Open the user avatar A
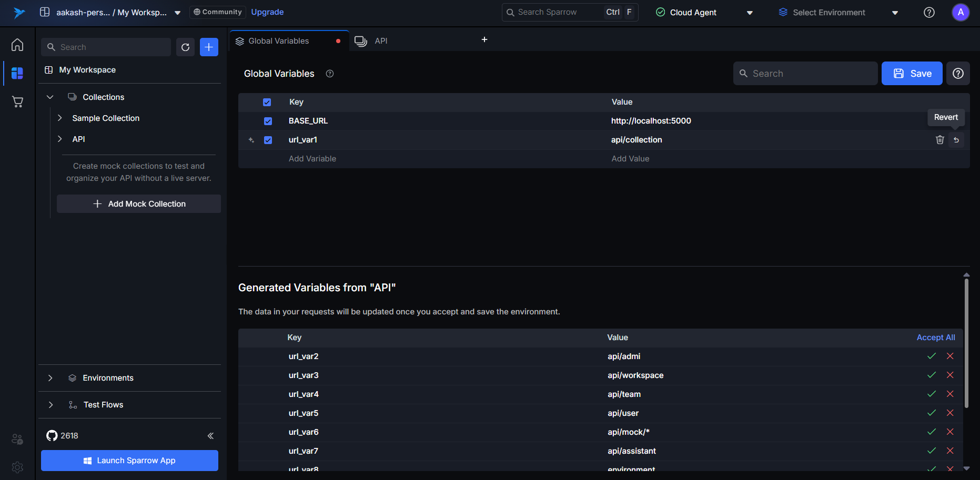The height and width of the screenshot is (480, 980). click(961, 13)
